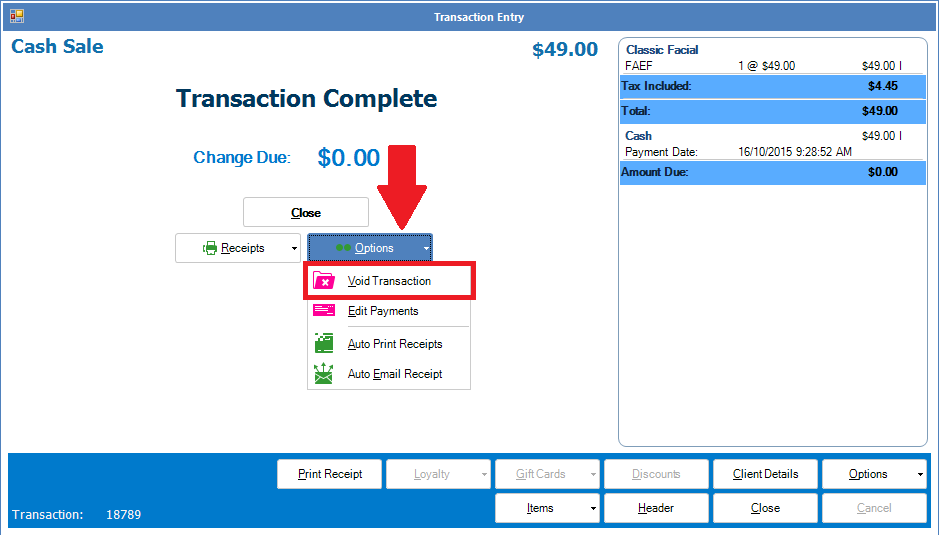Click the Print Receipt button
Viewport: 939px width, 535px height.
tap(329, 474)
